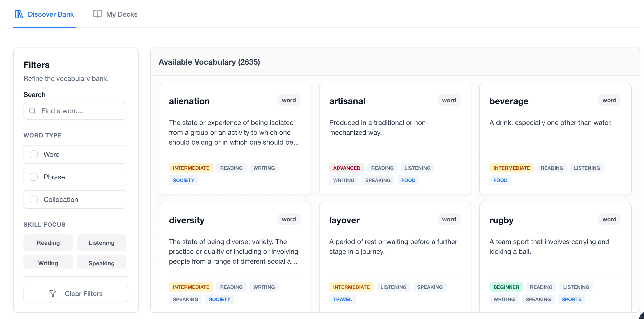644x319 pixels.
Task: Click the My Decks open-book icon
Action: (x=97, y=14)
